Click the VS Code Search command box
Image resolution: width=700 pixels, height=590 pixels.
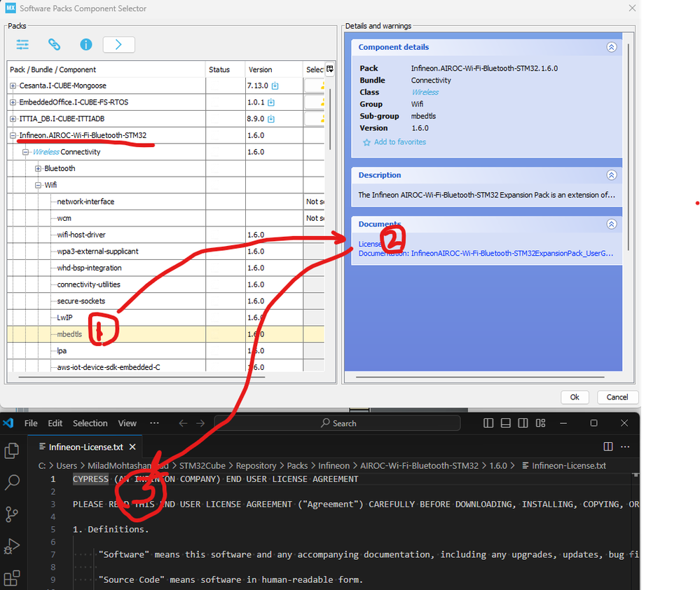[337, 423]
